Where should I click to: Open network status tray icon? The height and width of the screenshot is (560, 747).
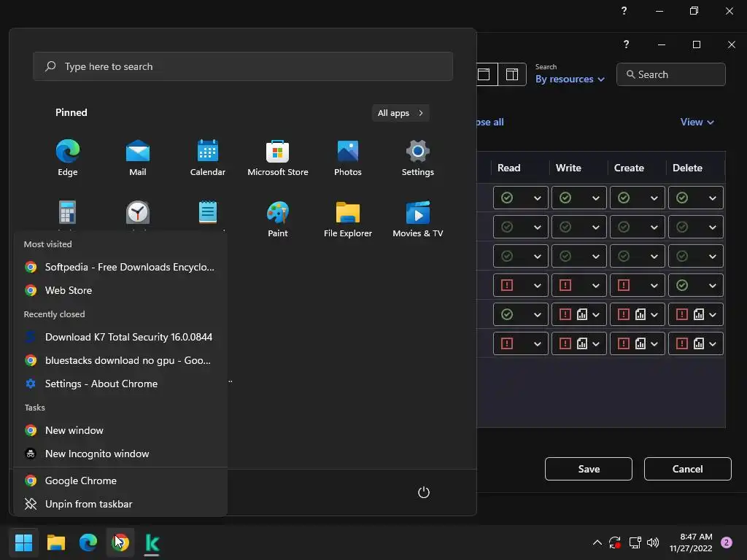pos(635,542)
